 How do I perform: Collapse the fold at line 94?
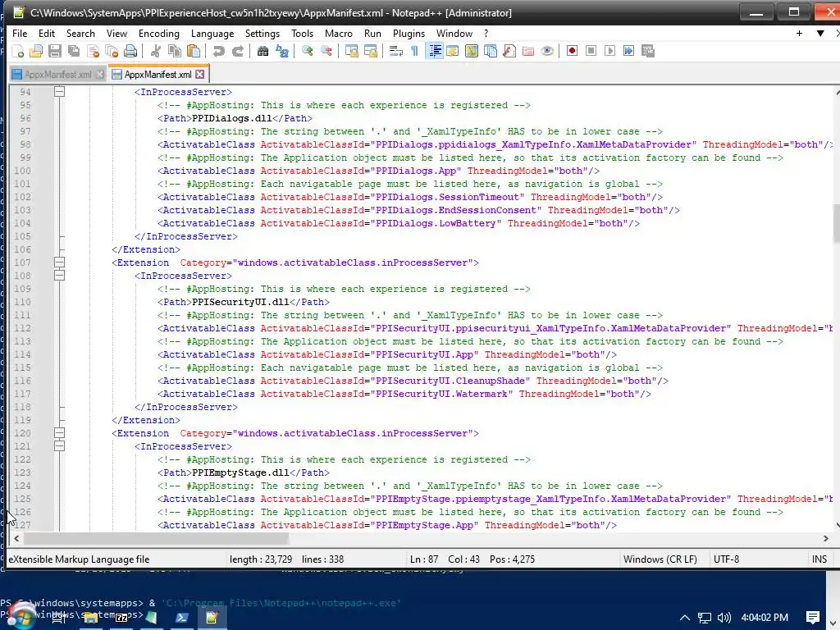[59, 92]
